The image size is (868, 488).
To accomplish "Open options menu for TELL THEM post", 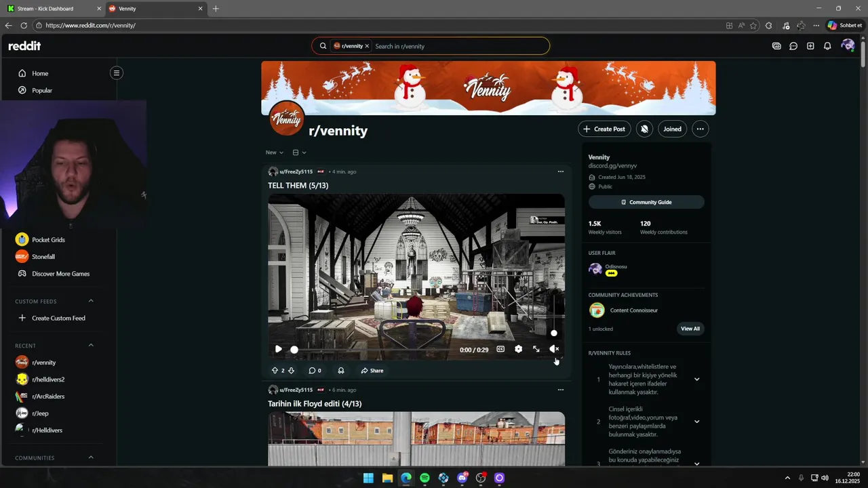I will pos(560,171).
